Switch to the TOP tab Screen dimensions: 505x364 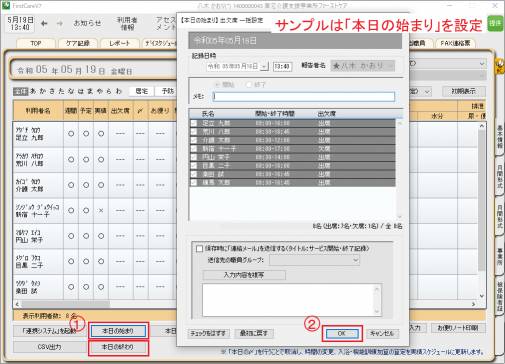pyautogui.click(x=35, y=43)
